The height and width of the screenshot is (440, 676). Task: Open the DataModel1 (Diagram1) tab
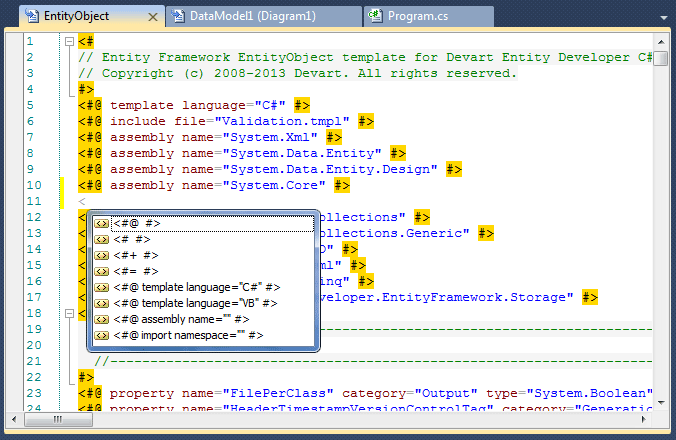pyautogui.click(x=263, y=16)
